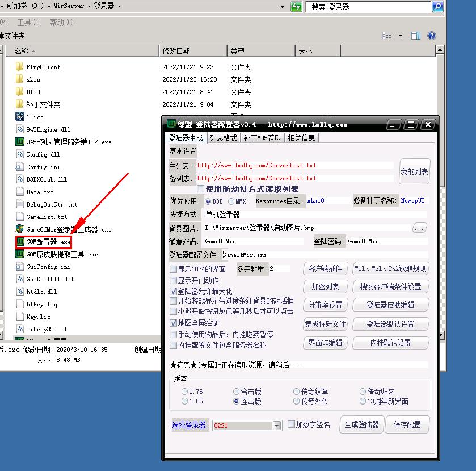
Task: Select GameList.txt file icon
Action: tap(20, 217)
